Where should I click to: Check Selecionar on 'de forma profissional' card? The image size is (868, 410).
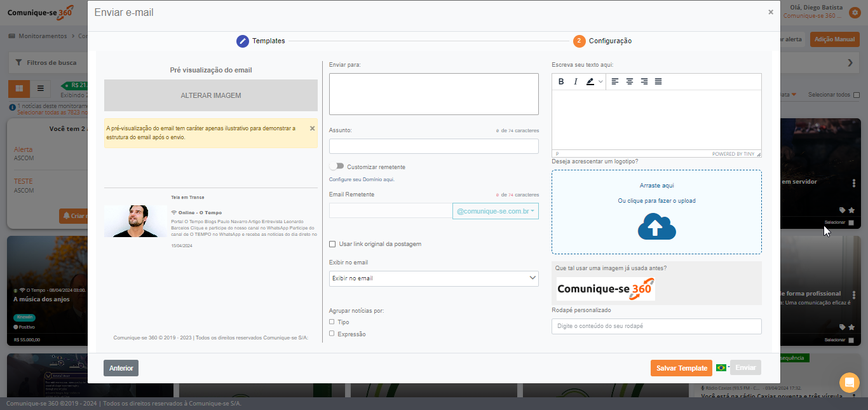click(851, 340)
